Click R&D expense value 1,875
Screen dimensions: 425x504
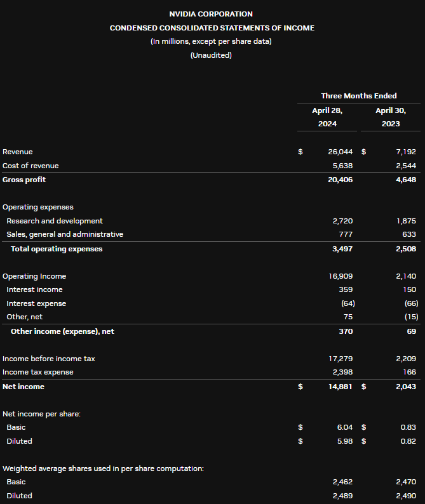pyautogui.click(x=406, y=221)
